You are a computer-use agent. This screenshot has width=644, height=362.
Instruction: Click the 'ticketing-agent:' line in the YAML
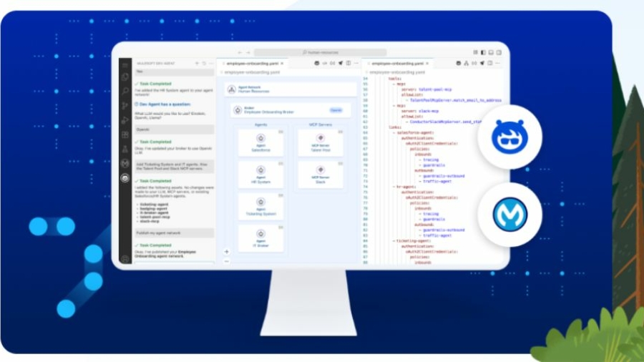pyautogui.click(x=413, y=241)
